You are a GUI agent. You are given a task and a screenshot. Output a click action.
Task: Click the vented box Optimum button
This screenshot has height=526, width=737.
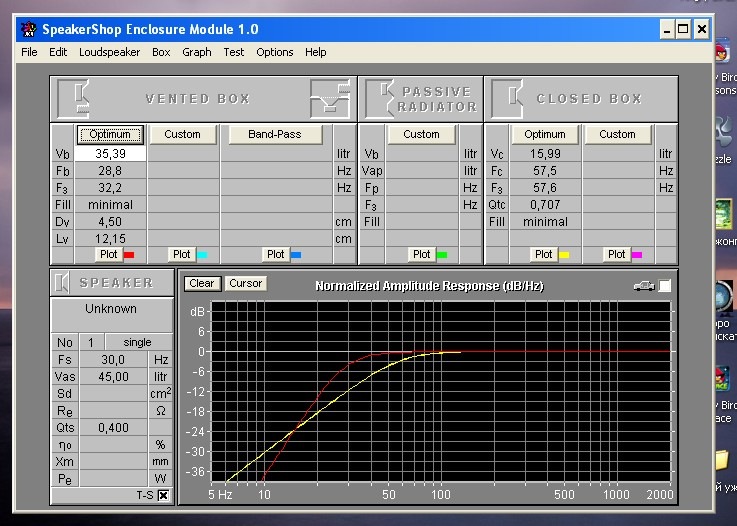tap(110, 134)
